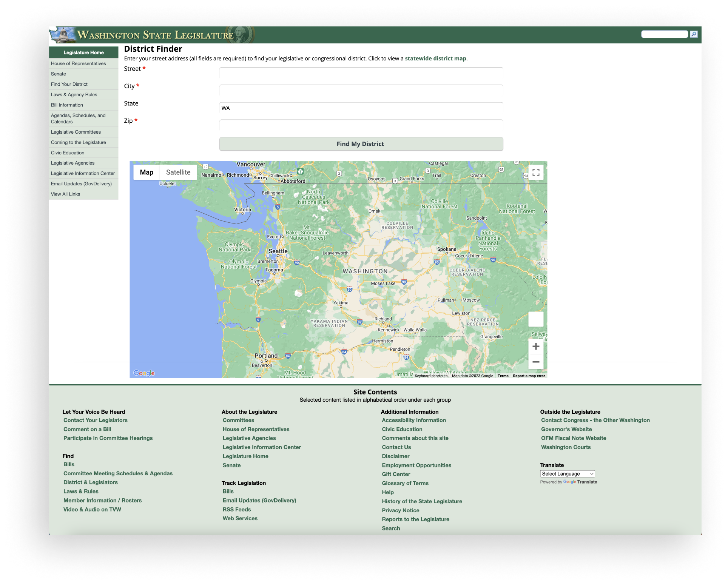Click the Washington State Legislature capitol logo
728x584 pixels.
pos(63,35)
